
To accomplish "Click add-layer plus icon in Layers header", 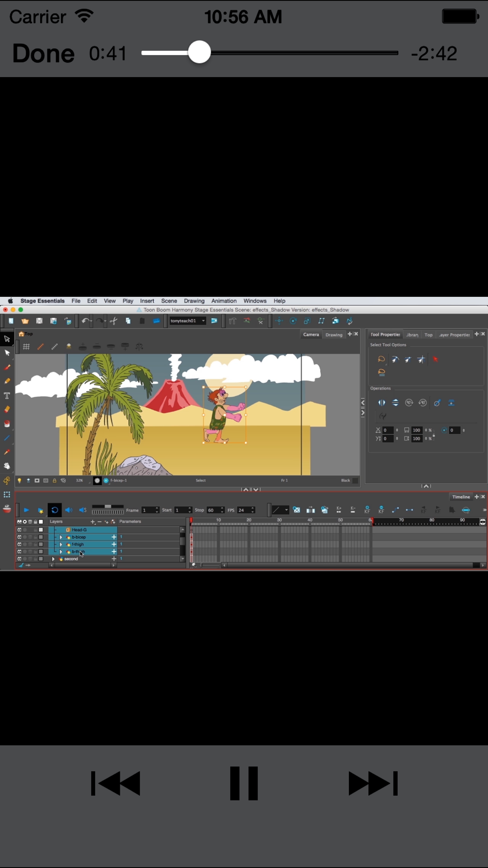I will coord(93,522).
